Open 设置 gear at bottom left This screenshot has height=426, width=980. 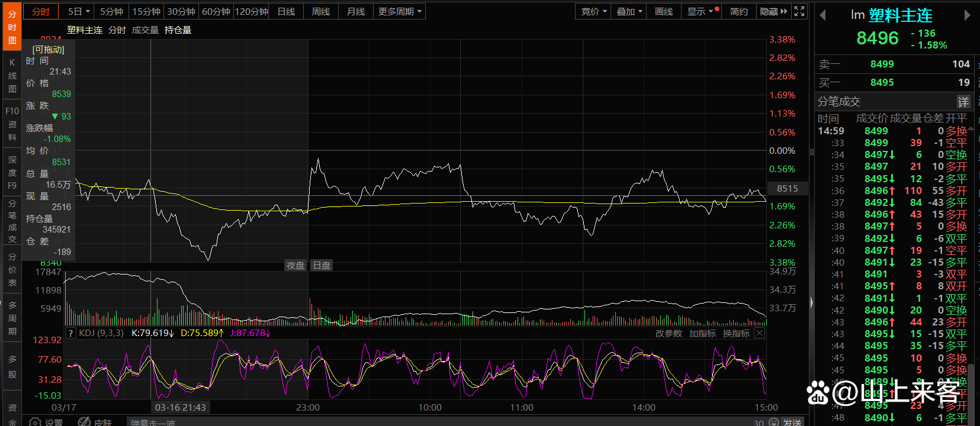tap(36, 422)
